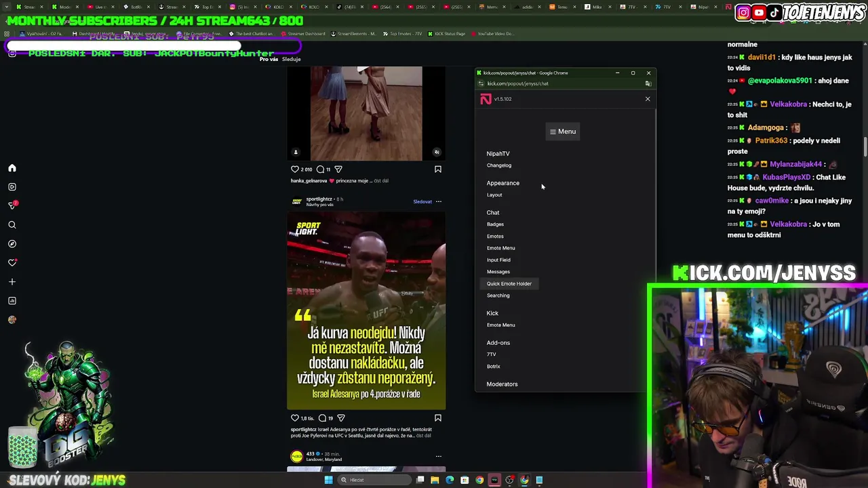The width and height of the screenshot is (868, 488).
Task: Click popout address bar kick.com/popout/jenyss/chat
Action: click(x=518, y=83)
